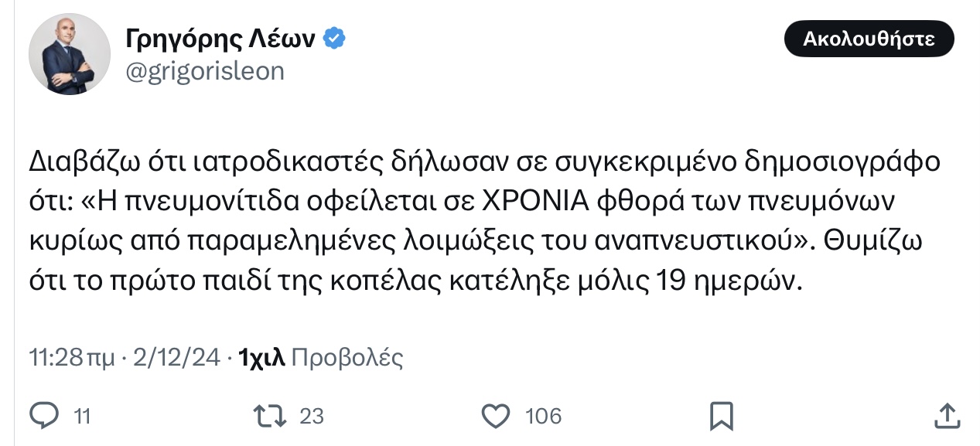Click the blue verified badge
Screen dimensions: 980x446
coord(333,39)
